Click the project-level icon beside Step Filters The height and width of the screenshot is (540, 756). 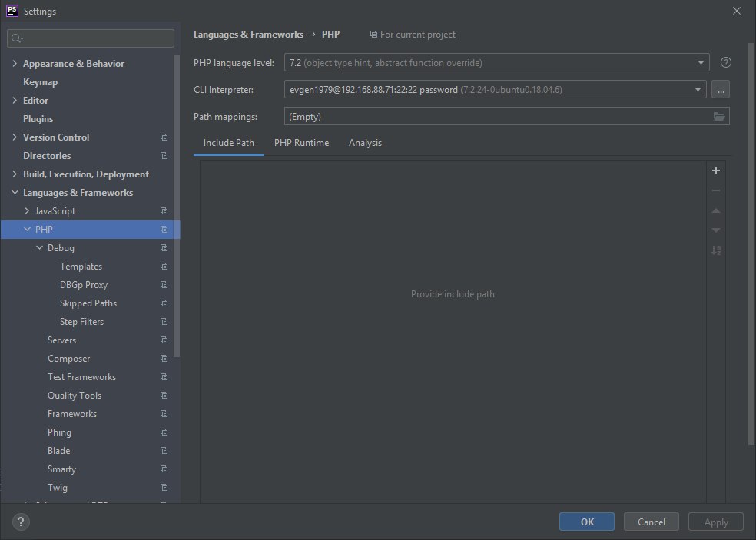[x=164, y=322]
